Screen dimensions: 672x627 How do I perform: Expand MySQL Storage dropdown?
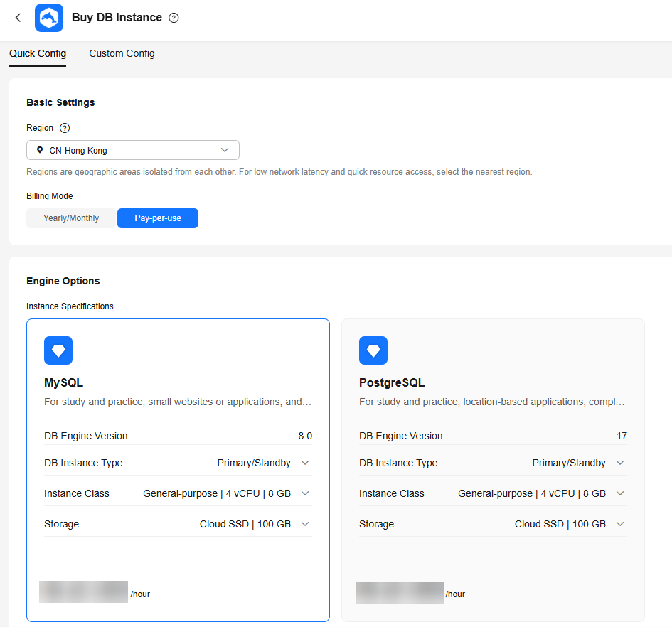[305, 524]
